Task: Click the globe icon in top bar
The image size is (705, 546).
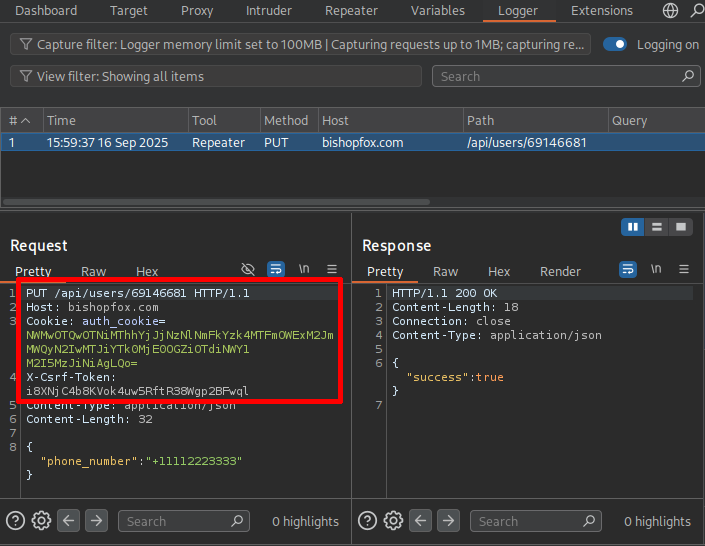Action: pyautogui.click(x=671, y=11)
